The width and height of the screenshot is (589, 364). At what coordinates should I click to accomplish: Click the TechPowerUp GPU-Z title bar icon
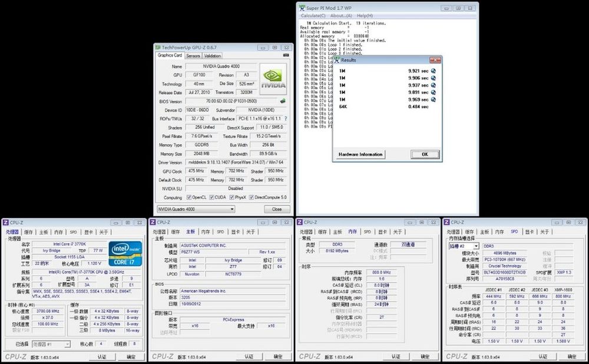click(x=158, y=48)
